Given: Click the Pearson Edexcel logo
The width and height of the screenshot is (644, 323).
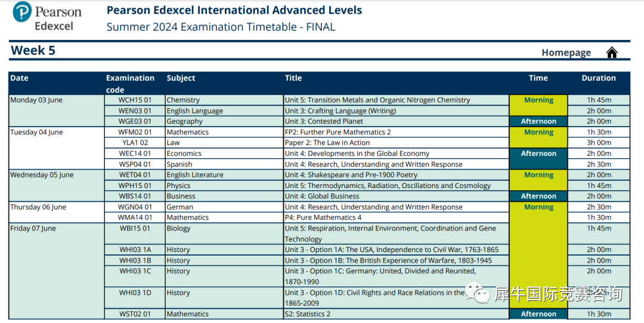Looking at the screenshot, I should pos(47,17).
